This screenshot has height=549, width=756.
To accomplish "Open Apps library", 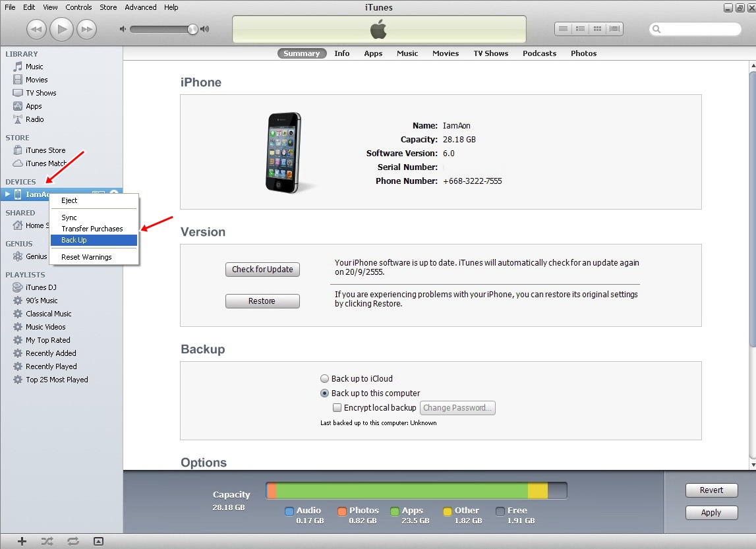I will (34, 106).
